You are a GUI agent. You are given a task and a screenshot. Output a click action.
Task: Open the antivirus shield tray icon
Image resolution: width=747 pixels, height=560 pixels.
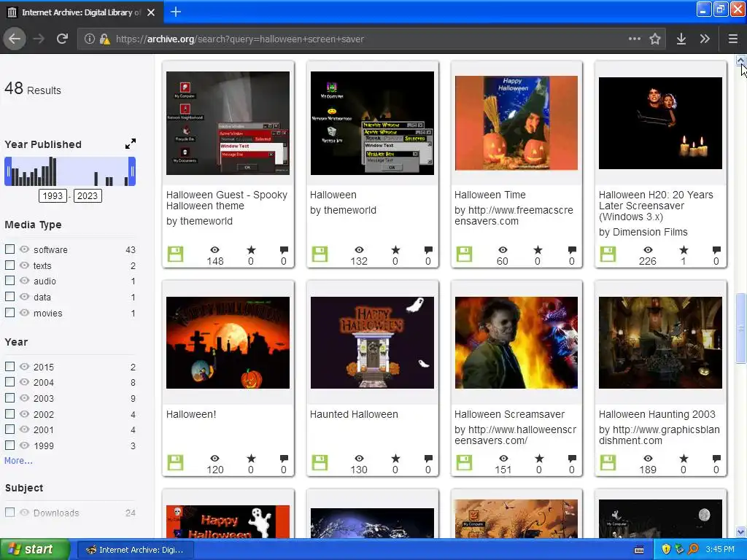tap(666, 549)
